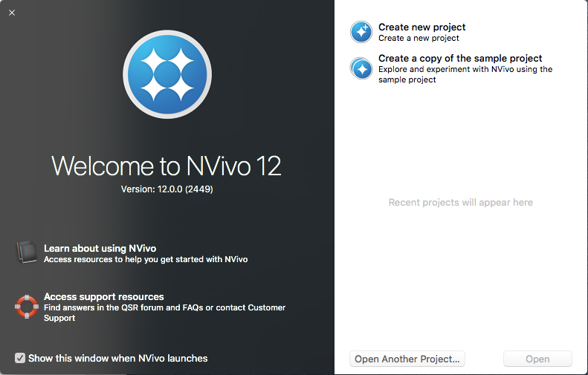
Task: Select 'Create a copy of the sample project' heading
Action: [x=460, y=58]
